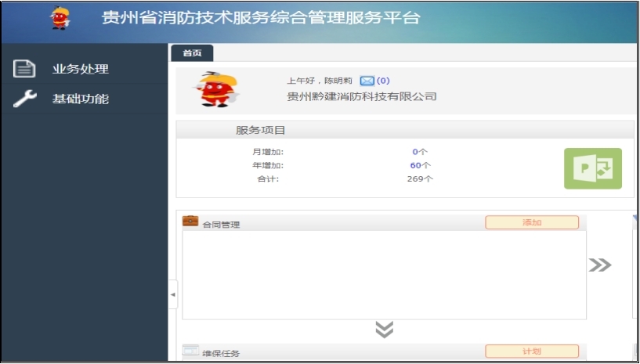Screen dimensions: 640x364
Task: Click the 年增加 60 count link
Action: [416, 165]
